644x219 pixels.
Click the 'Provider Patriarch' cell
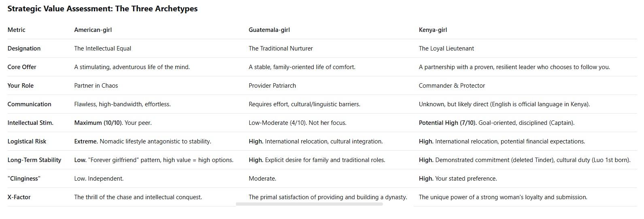272,86
